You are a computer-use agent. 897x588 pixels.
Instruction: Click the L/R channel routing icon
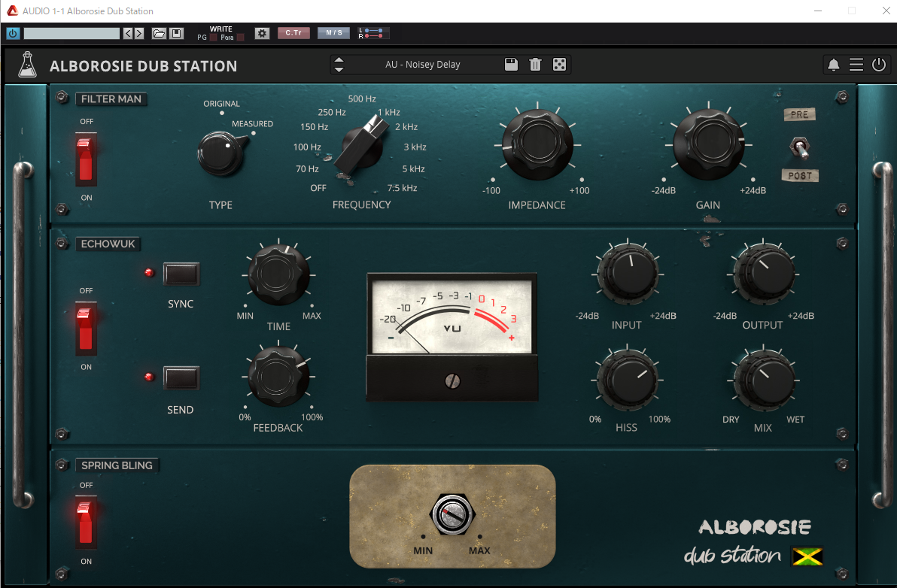coord(372,33)
